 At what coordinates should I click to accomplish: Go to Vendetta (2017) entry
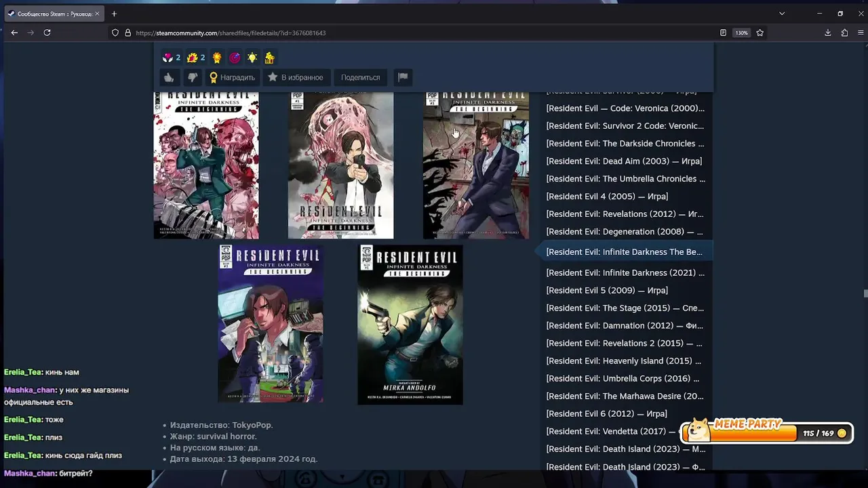click(611, 431)
